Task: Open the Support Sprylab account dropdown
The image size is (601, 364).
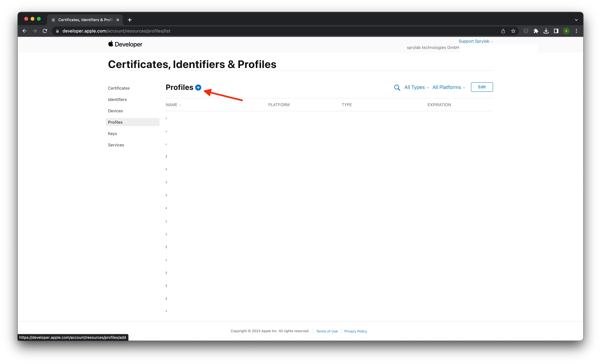Action: click(x=476, y=41)
